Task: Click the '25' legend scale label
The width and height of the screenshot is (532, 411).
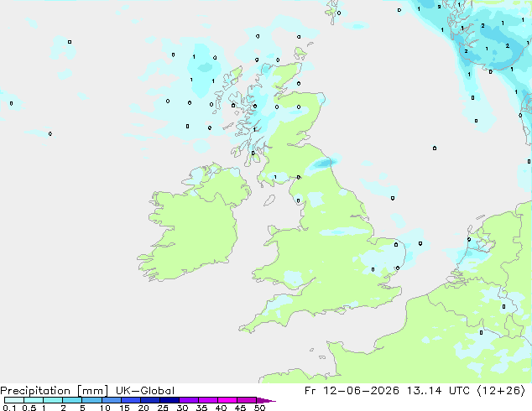Action: [x=163, y=408]
